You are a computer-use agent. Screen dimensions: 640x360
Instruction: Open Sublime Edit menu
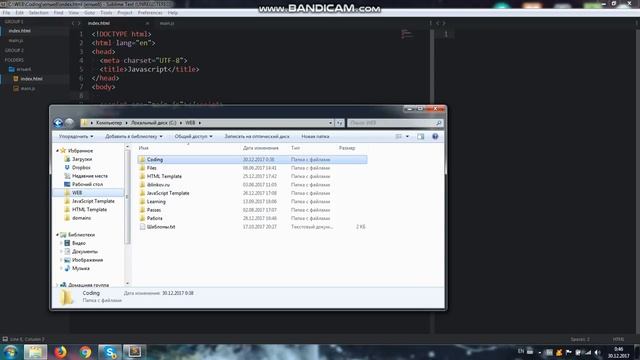coord(20,13)
